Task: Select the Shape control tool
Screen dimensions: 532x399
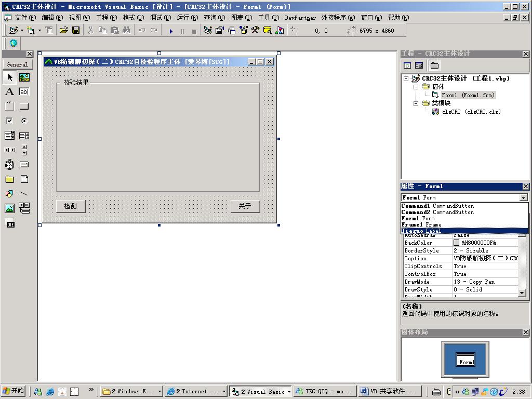Action: (x=10, y=194)
